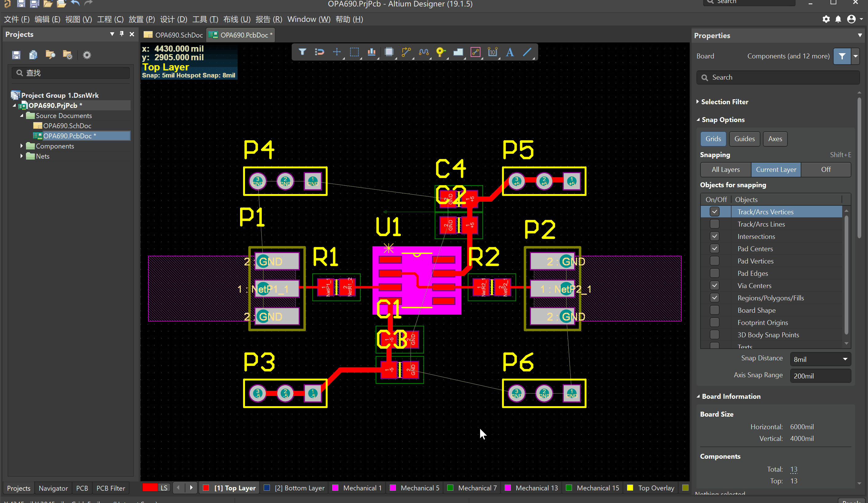Choose the place component chip icon
The image size is (868, 503).
pyautogui.click(x=389, y=52)
